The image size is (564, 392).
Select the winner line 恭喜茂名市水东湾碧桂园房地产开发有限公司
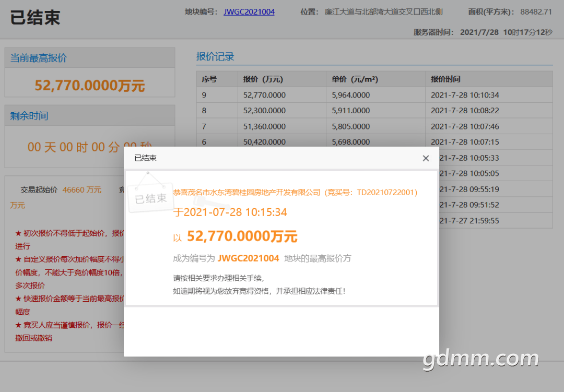tap(246, 193)
